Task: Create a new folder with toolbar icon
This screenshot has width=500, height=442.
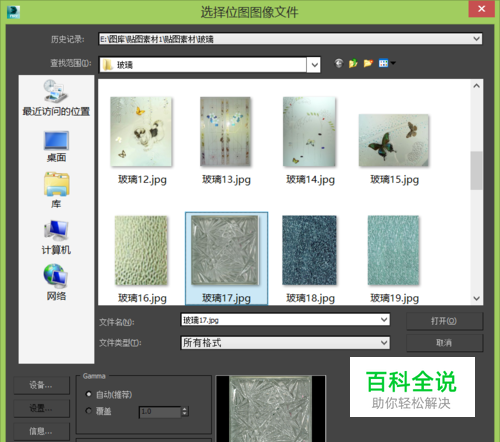Action: coord(368,63)
